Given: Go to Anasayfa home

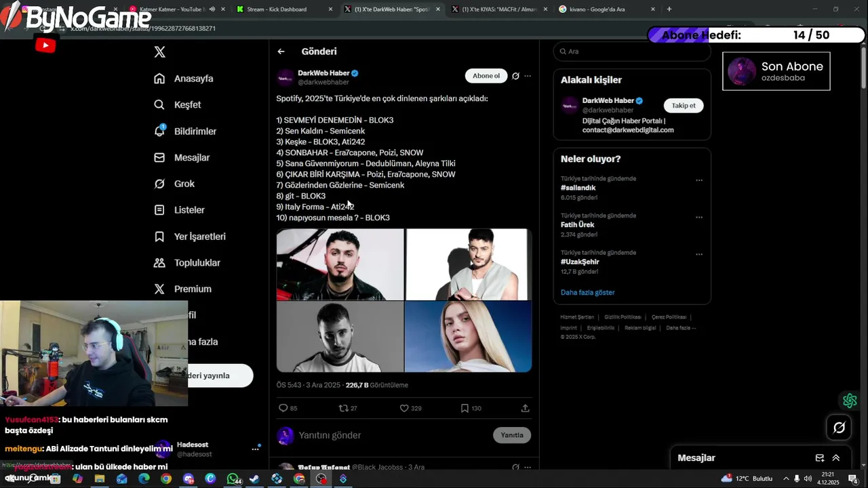Looking at the screenshot, I should click(184, 79).
